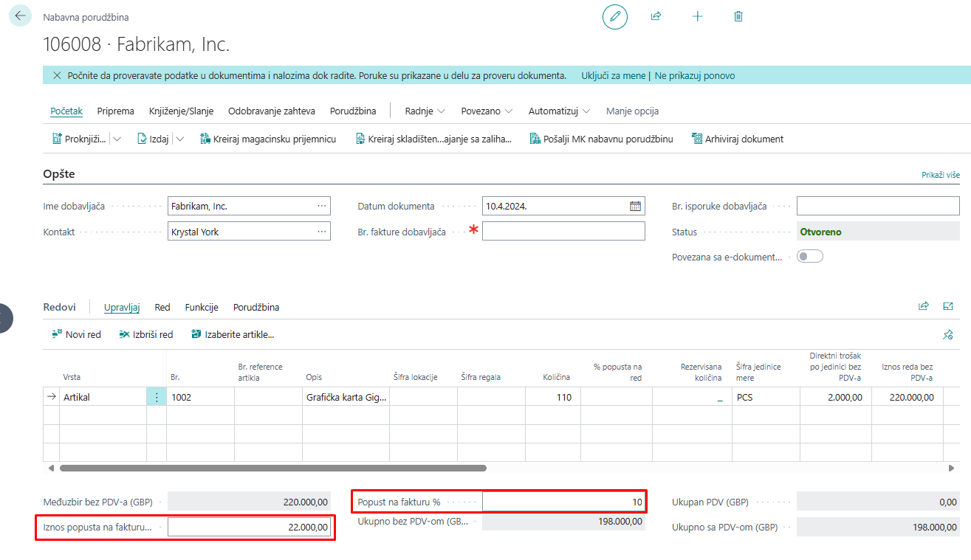The width and height of the screenshot is (971, 560).
Task: Click the back arrow button
Action: [20, 15]
